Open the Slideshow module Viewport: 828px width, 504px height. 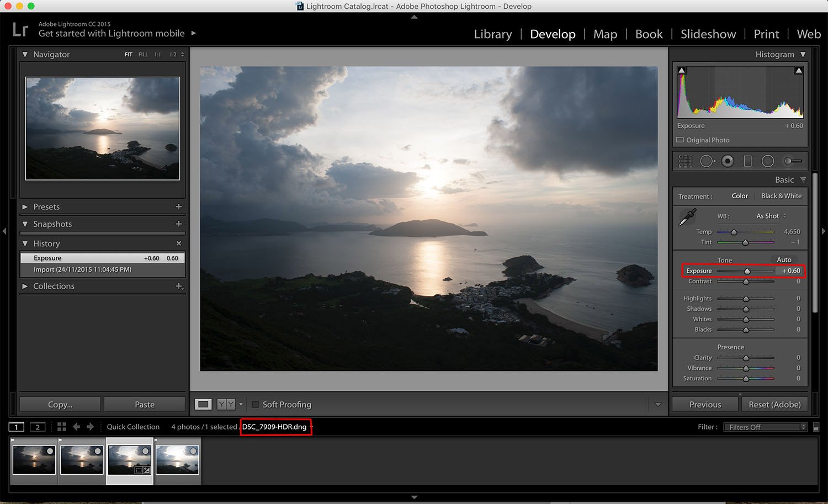708,34
